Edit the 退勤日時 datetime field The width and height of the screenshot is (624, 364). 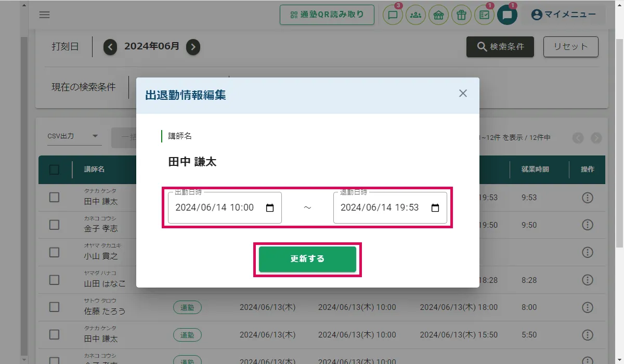point(390,208)
